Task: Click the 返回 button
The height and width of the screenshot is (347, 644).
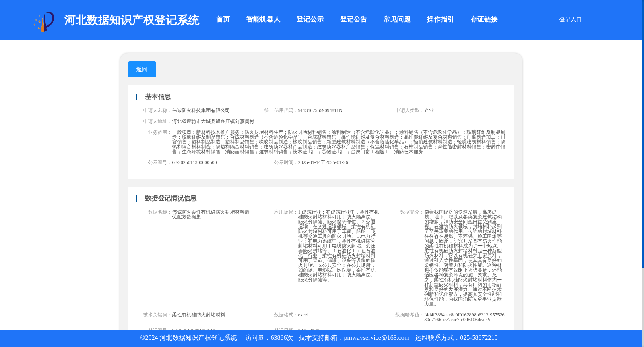Action: [142, 69]
